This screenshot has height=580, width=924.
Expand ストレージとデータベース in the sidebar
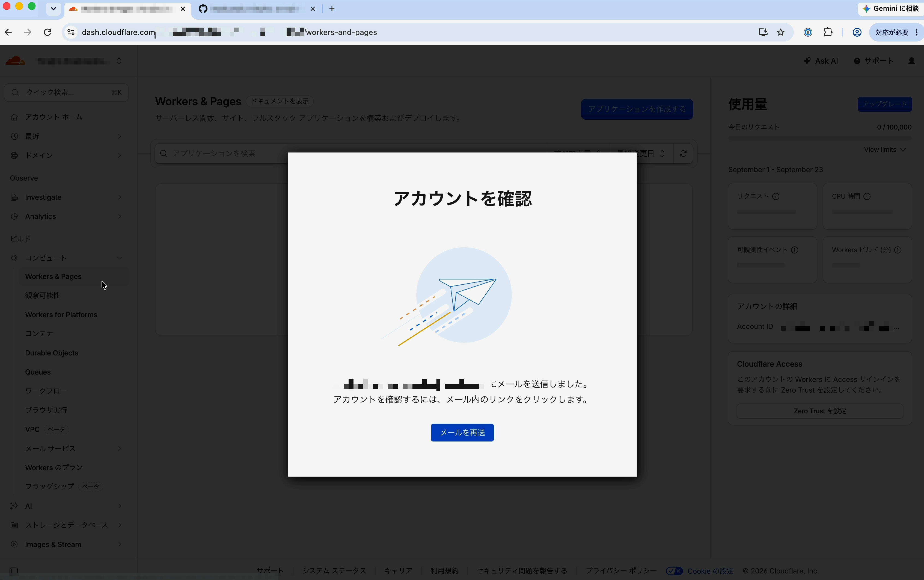pos(66,525)
